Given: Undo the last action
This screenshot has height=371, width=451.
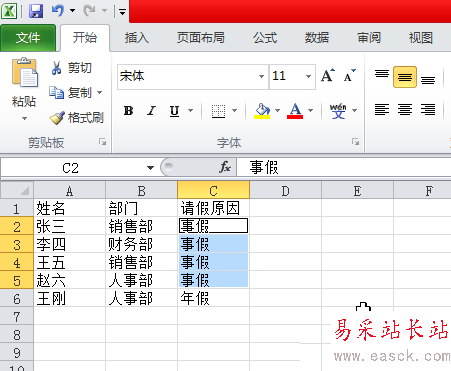Looking at the screenshot, I should 58,11.
